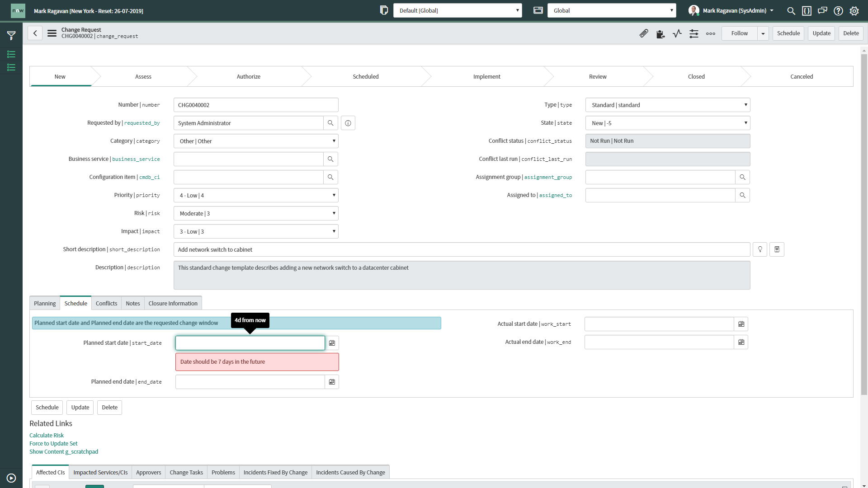Switch to the Conflicts tab
868x488 pixels.
(x=106, y=303)
